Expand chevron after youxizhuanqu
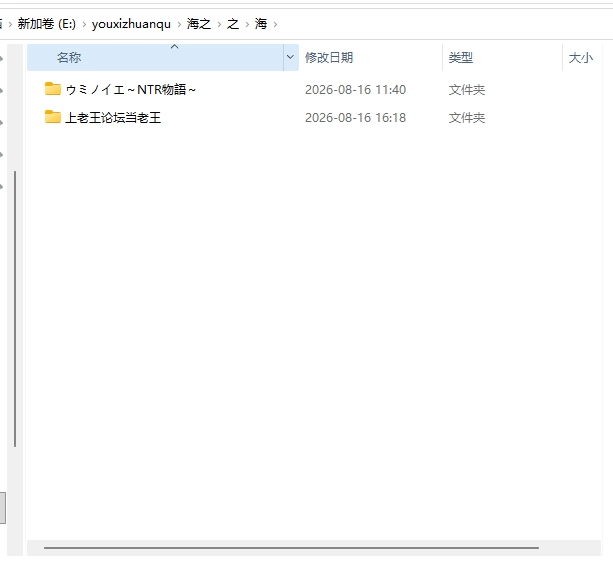 [x=179, y=24]
